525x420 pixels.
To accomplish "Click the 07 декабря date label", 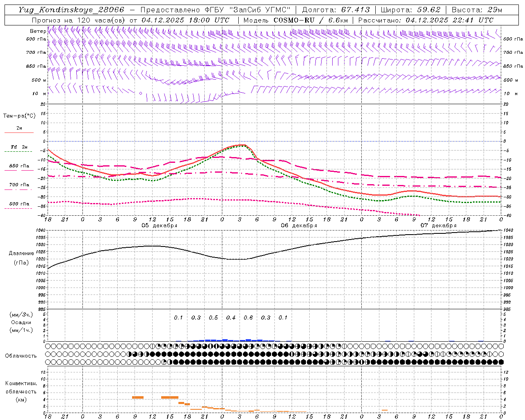I will pos(438,226).
